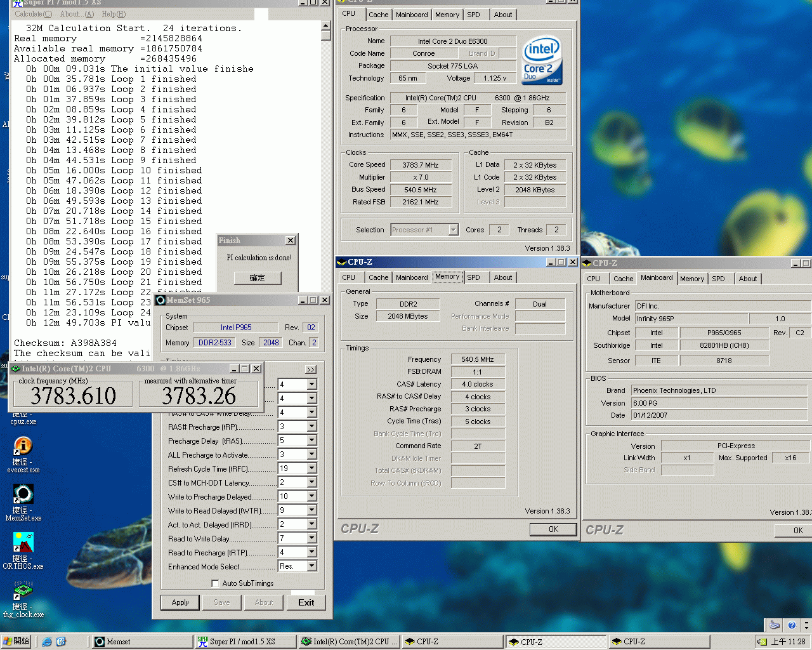The width and height of the screenshot is (812, 650).
Task: Expand ALL Precharge to Activate dropdown
Action: [x=311, y=454]
